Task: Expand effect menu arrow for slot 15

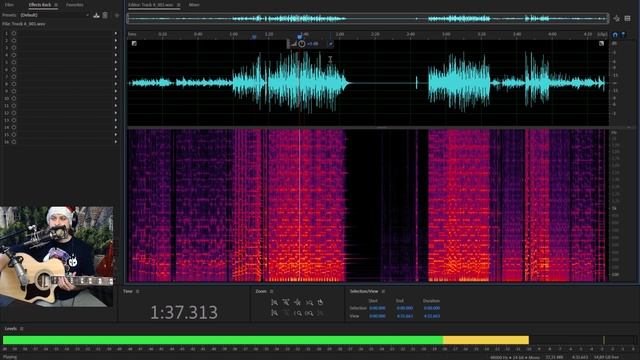Action: pos(116,135)
